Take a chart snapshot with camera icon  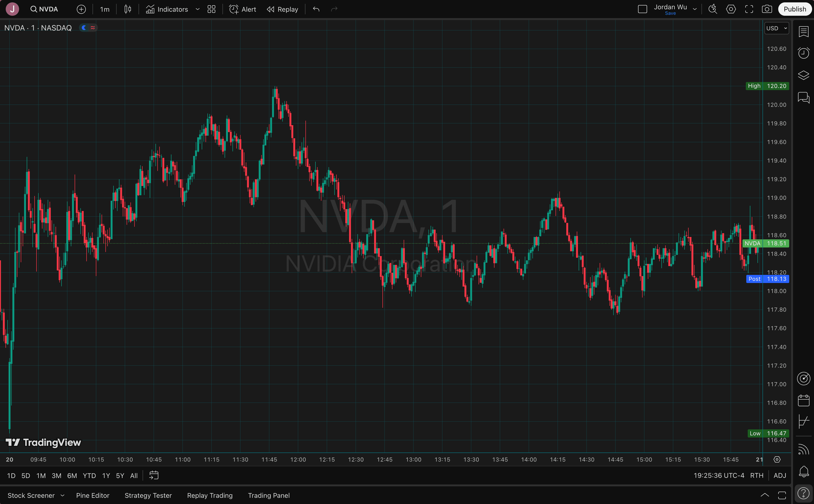point(767,9)
